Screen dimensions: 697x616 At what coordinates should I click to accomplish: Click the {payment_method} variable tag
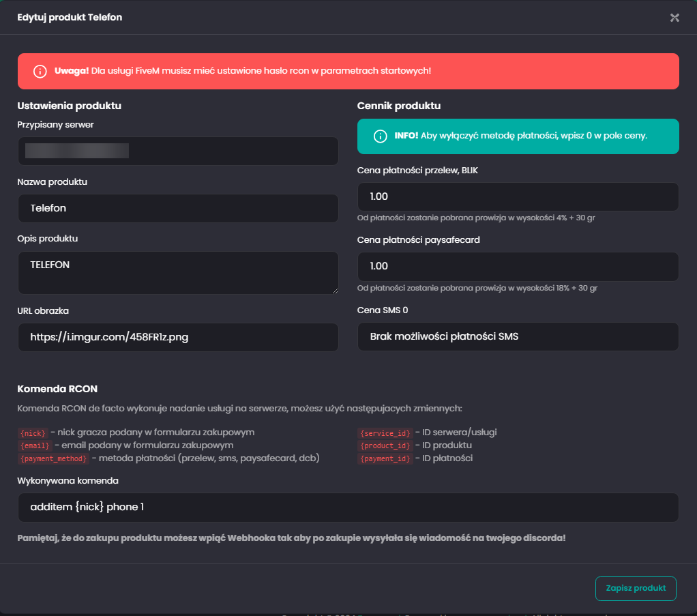[53, 458]
